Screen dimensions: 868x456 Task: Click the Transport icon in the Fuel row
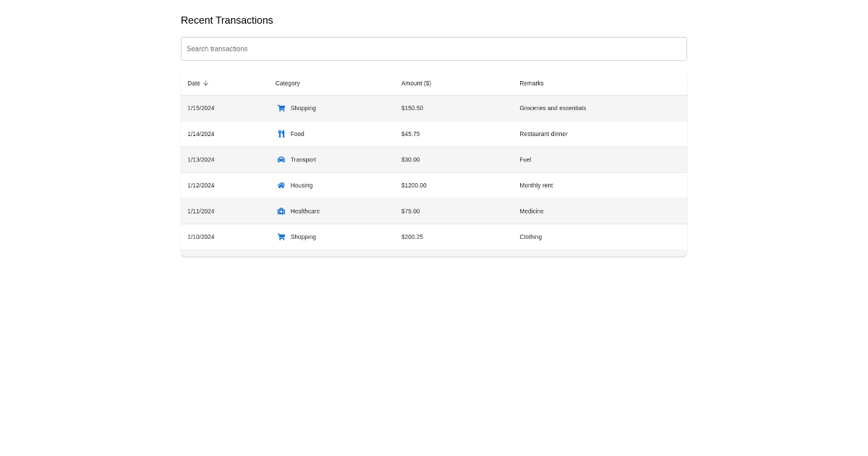(x=281, y=159)
